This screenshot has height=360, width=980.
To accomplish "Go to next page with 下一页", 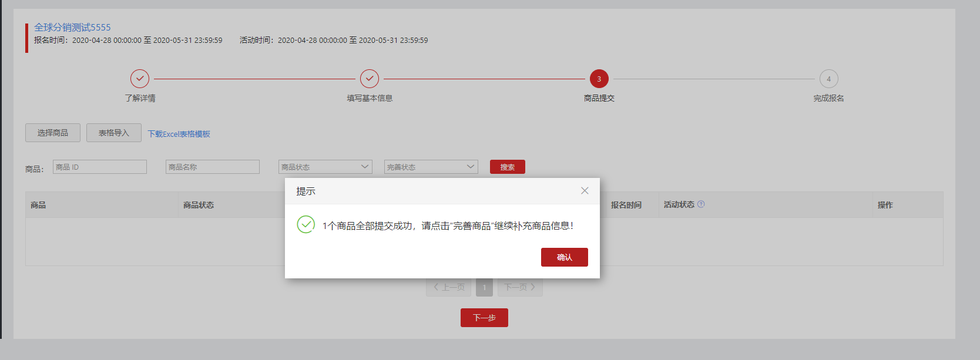I will 520,287.
